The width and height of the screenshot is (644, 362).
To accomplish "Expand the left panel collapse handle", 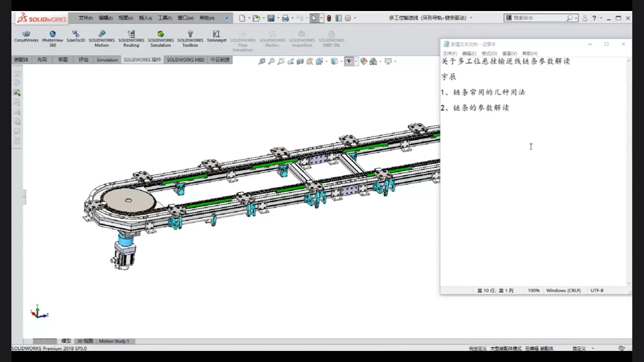I will [24, 197].
